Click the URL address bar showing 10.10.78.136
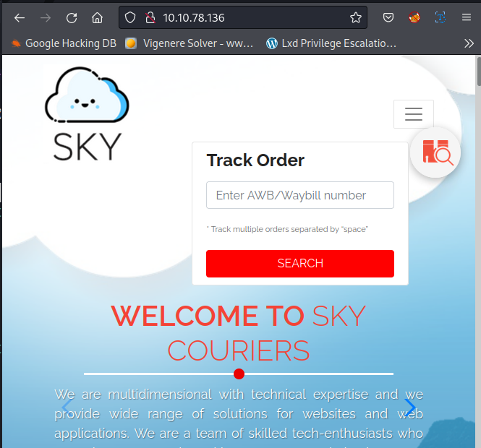This screenshot has height=448, width=481. [246, 18]
